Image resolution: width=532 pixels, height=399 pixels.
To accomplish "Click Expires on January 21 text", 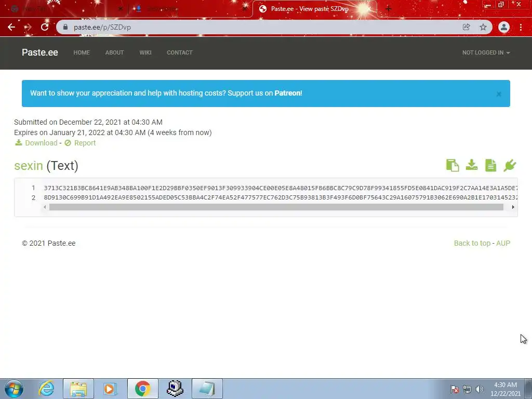I will tap(113, 132).
